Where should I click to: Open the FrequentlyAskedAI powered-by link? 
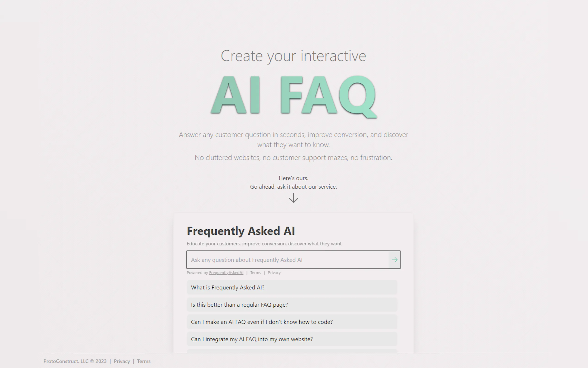click(226, 273)
